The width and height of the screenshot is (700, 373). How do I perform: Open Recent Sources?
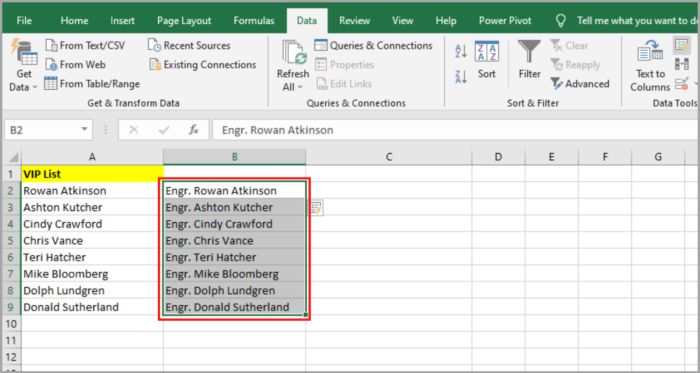[189, 46]
